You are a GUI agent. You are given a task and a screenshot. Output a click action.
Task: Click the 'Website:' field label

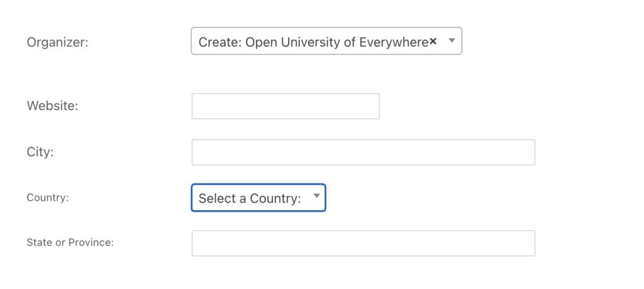click(52, 106)
